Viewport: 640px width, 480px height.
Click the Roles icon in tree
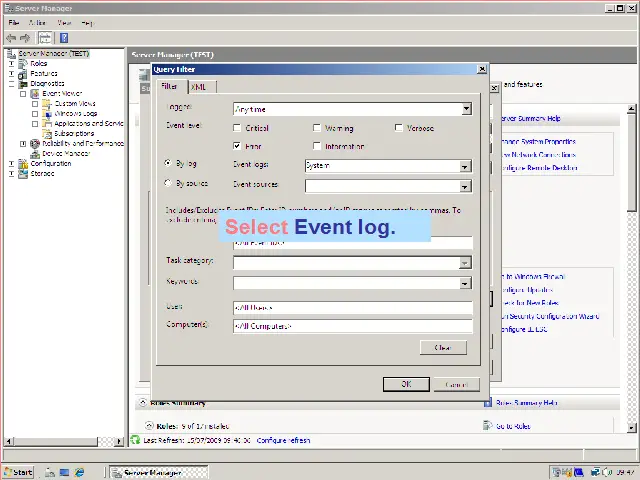[x=23, y=64]
